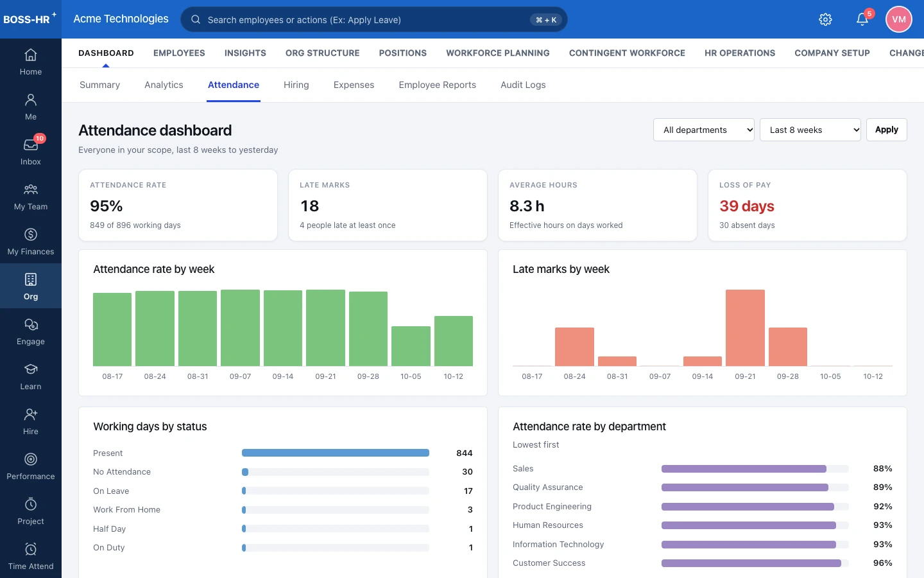
Task: Open the All departments dropdown
Action: tap(704, 130)
